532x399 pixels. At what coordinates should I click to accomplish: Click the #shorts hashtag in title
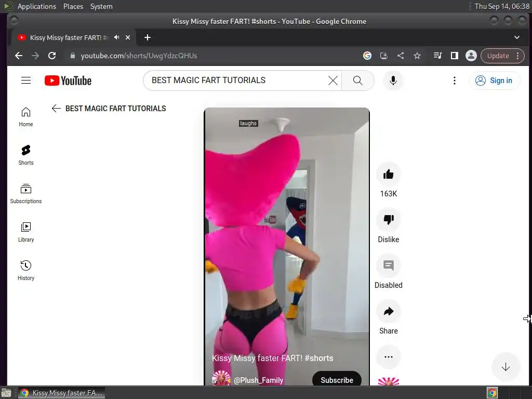coord(319,358)
